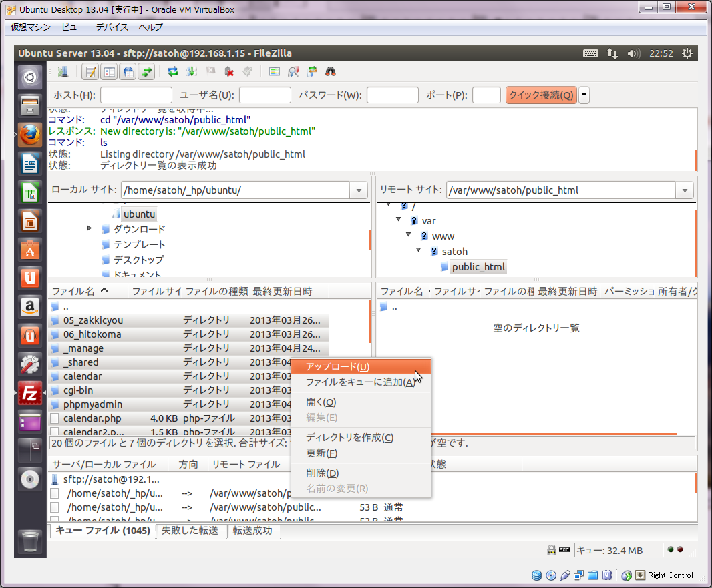
Task: Toggle the local directory tree display
Action: pyautogui.click(x=110, y=71)
